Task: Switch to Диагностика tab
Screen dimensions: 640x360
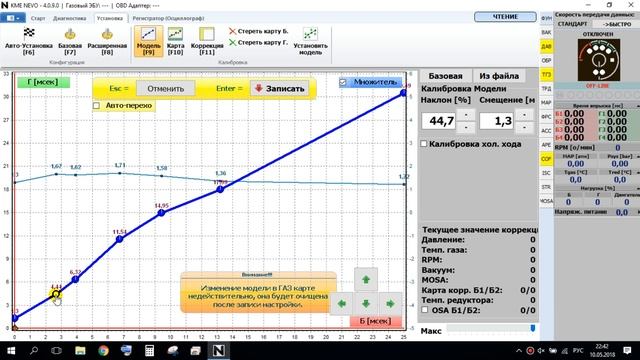Action: 70,18
